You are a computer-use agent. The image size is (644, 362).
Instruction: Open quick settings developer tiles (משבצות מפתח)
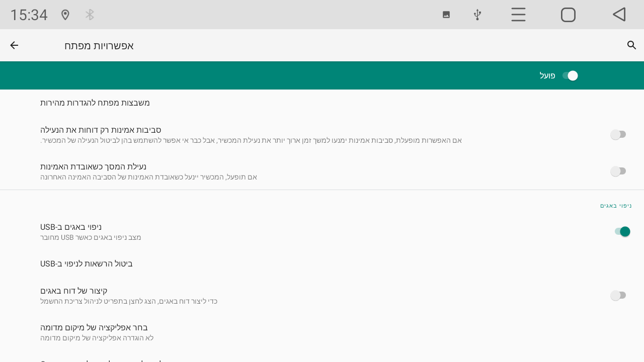pyautogui.click(x=95, y=103)
